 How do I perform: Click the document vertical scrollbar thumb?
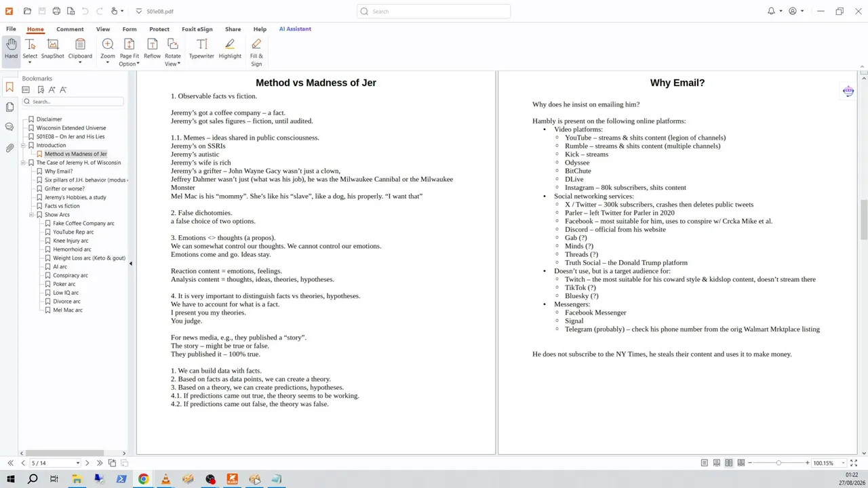863,219
